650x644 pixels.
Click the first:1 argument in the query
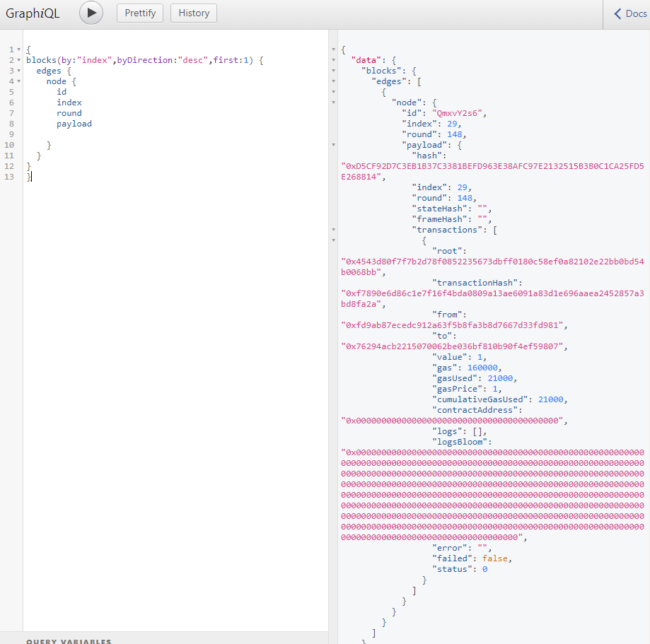pos(231,60)
